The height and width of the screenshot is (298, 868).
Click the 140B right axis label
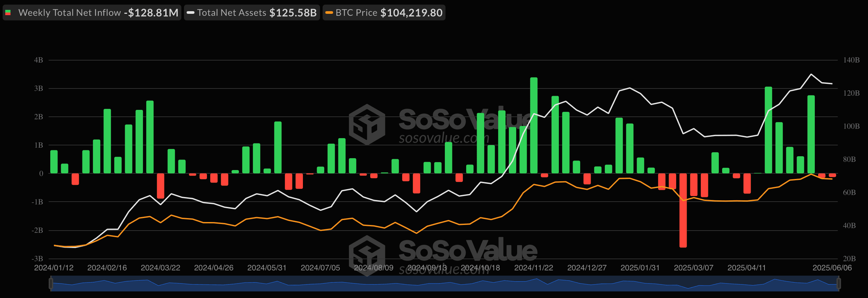851,60
